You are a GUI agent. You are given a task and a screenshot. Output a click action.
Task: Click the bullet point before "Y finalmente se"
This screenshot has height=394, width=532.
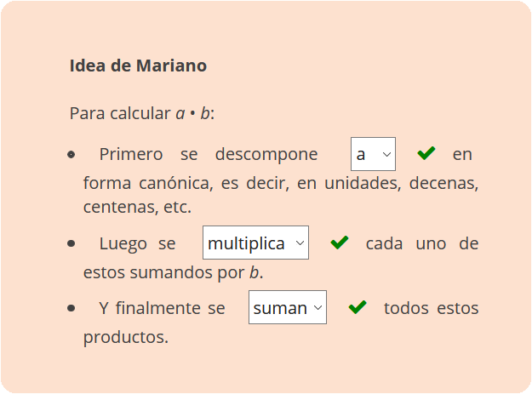tap(72, 308)
